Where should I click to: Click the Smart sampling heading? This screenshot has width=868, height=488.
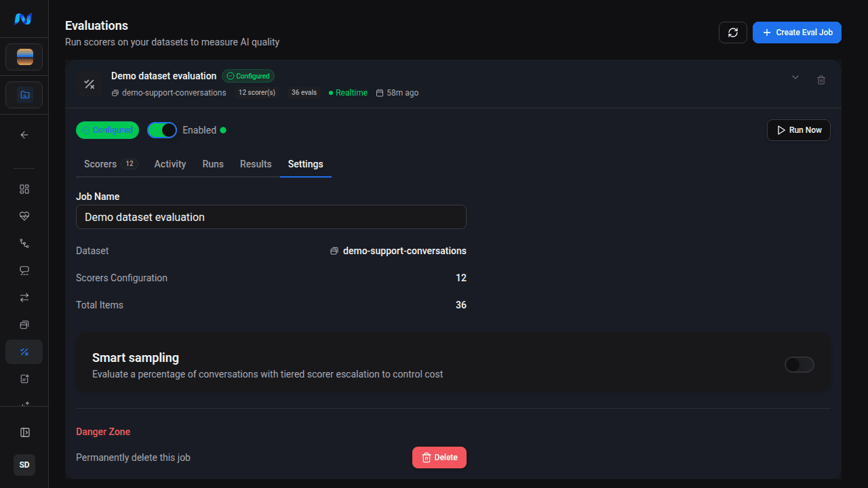[x=136, y=358]
